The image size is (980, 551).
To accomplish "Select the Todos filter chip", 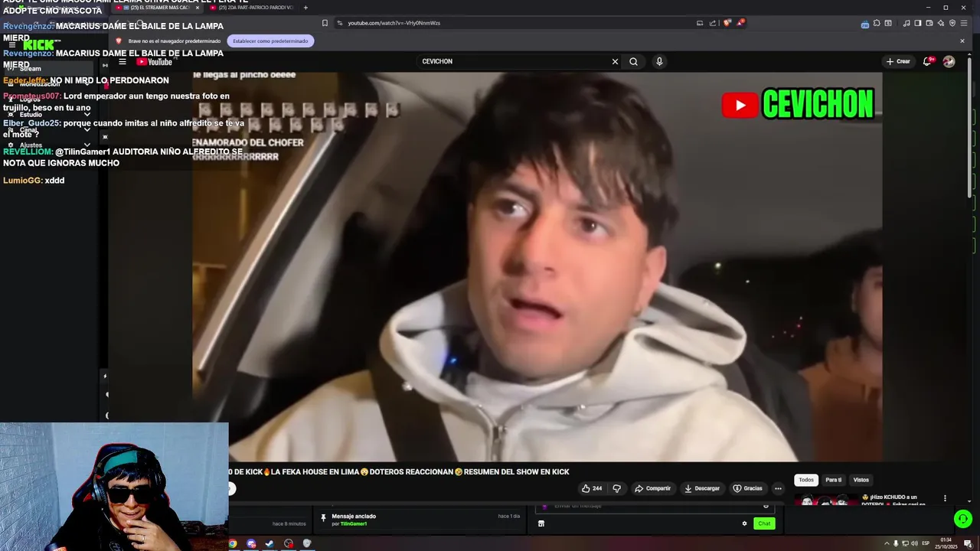I will coord(806,480).
